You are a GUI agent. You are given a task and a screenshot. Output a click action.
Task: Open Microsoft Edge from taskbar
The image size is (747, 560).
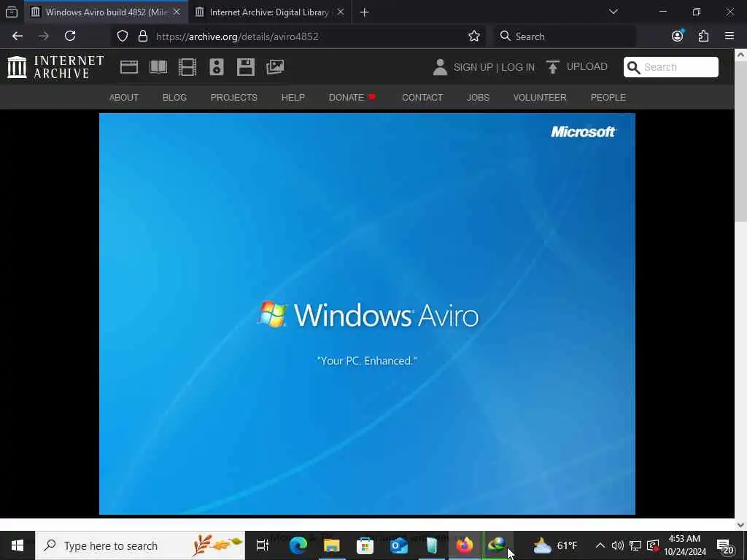tap(298, 545)
